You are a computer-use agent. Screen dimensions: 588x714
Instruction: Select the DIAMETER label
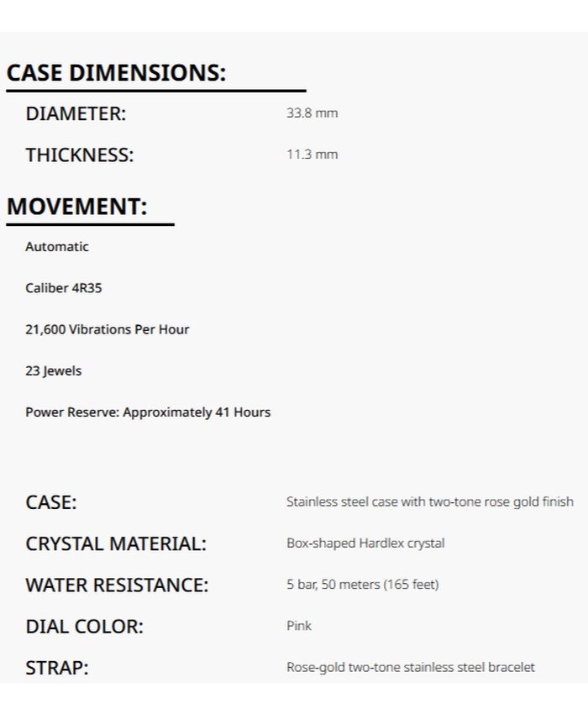(76, 113)
